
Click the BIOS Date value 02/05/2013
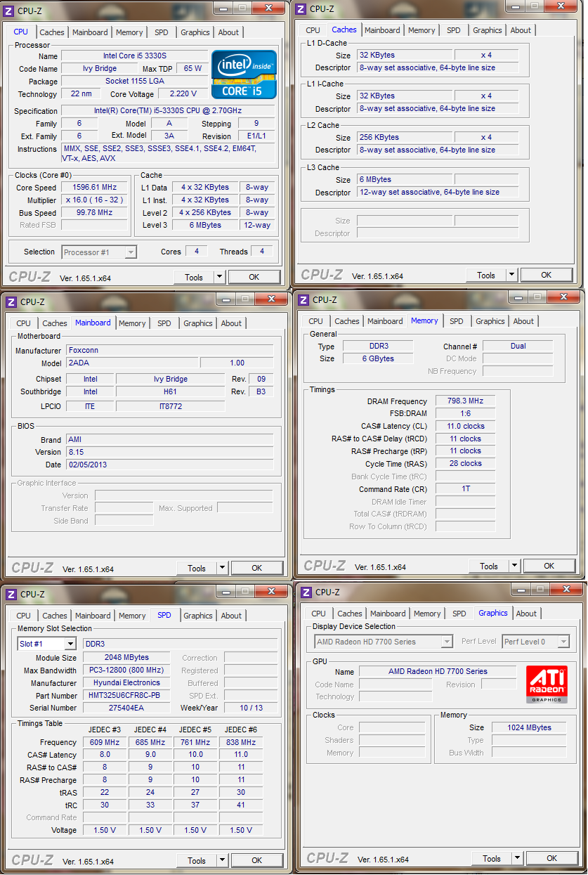tap(169, 465)
